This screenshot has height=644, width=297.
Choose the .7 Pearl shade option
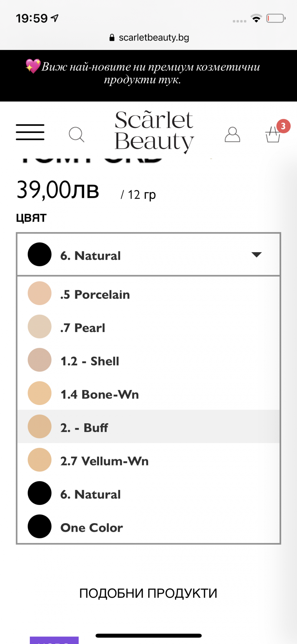[x=148, y=327]
